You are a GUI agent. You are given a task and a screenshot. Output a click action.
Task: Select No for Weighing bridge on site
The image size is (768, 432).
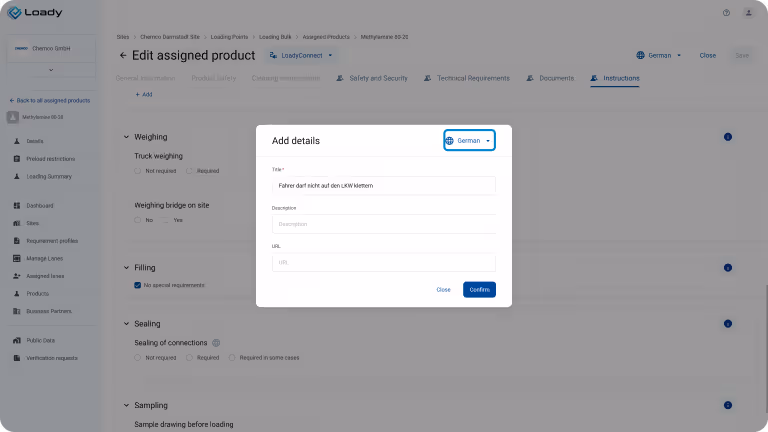(x=138, y=220)
